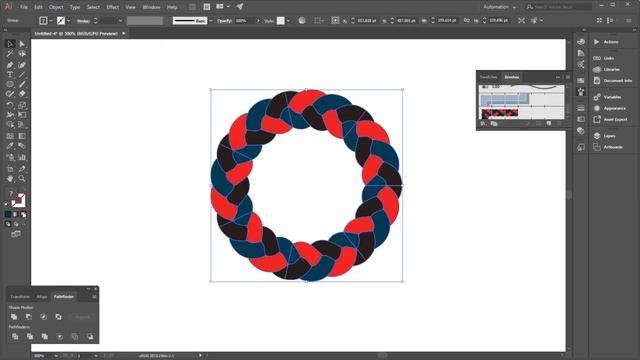Click Minus Front in Pathfinder panel

(29, 317)
